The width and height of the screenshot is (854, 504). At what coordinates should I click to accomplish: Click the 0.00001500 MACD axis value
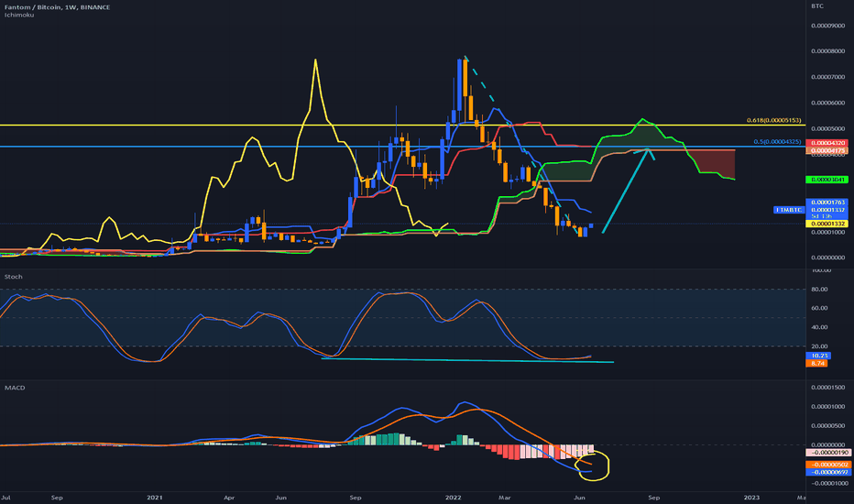click(x=827, y=388)
